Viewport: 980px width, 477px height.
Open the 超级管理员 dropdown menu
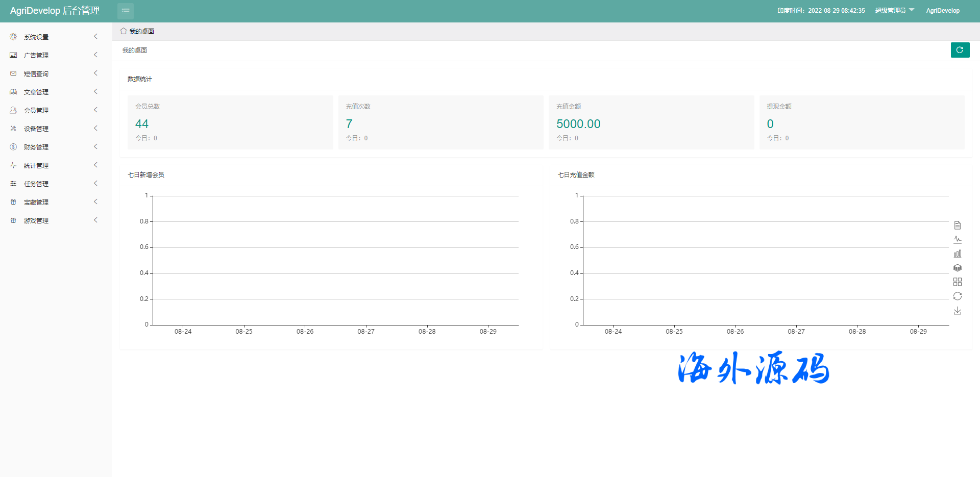(x=894, y=11)
